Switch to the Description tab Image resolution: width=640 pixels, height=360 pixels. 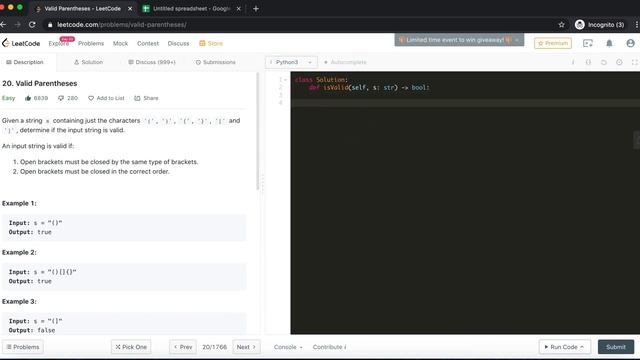24,62
